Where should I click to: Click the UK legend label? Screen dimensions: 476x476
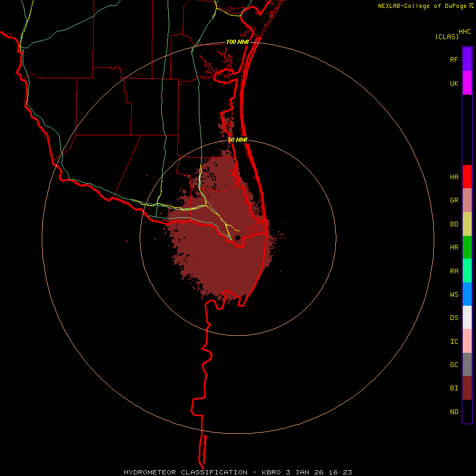[x=454, y=84]
